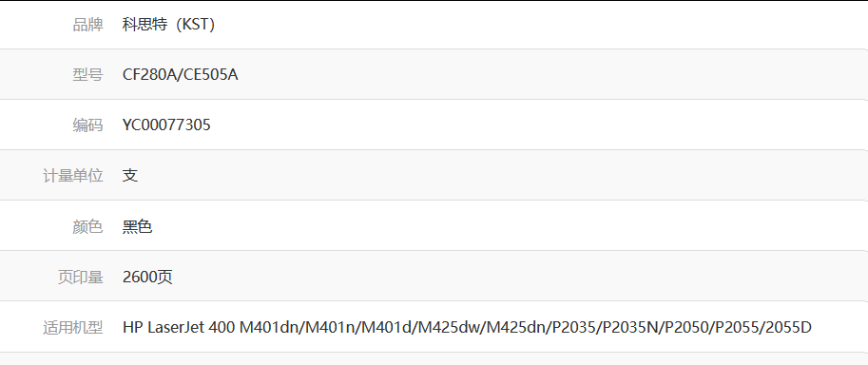Click the 颜色 label
Screen dimensions: 868x365
pyautogui.click(x=87, y=226)
